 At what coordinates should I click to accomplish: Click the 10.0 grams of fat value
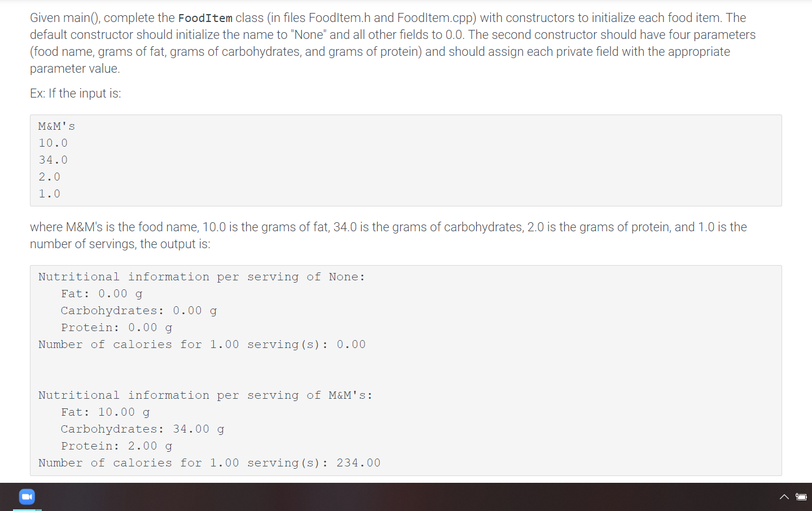tap(53, 143)
